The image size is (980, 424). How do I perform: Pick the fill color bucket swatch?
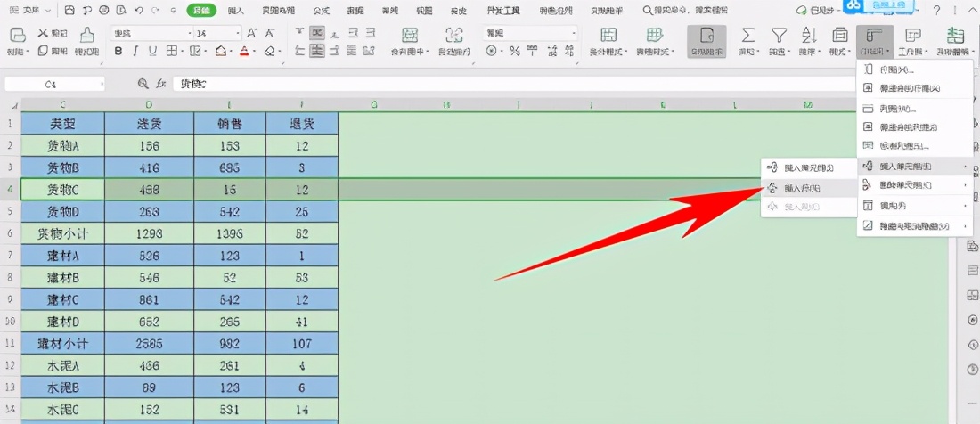(x=220, y=51)
